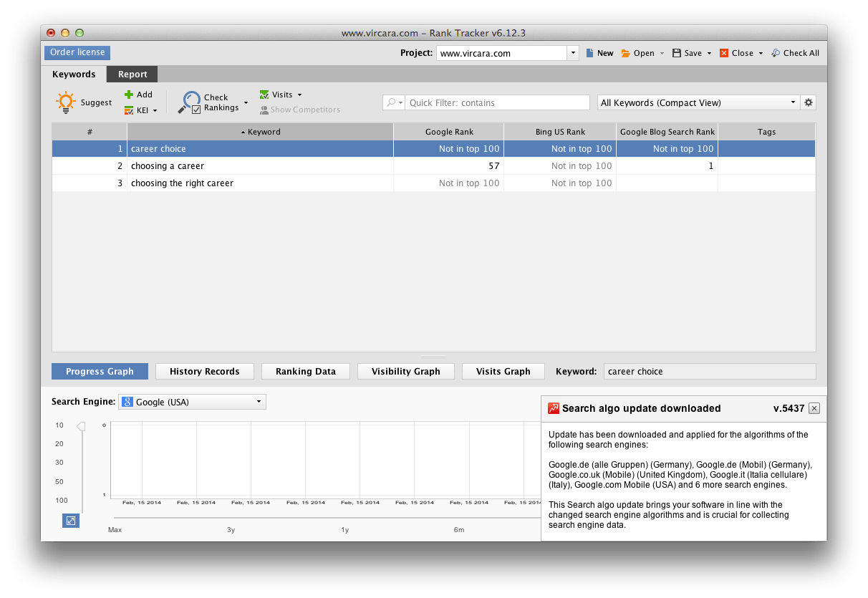The height and width of the screenshot is (598, 868).
Task: Click inside the Quick Filter field
Action: pyautogui.click(x=497, y=102)
